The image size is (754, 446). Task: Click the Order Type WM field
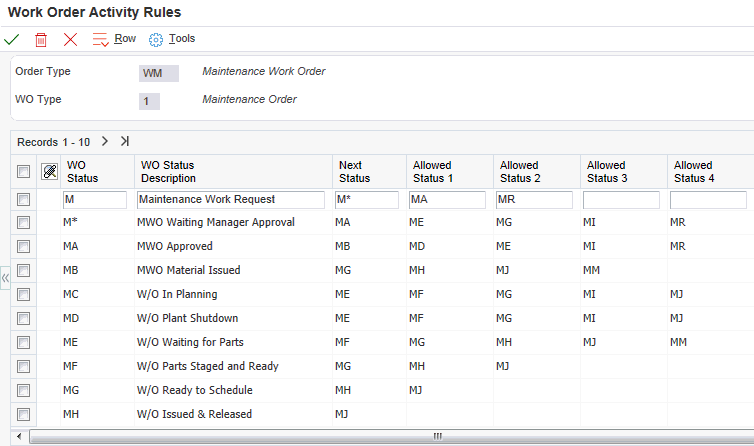(x=158, y=73)
